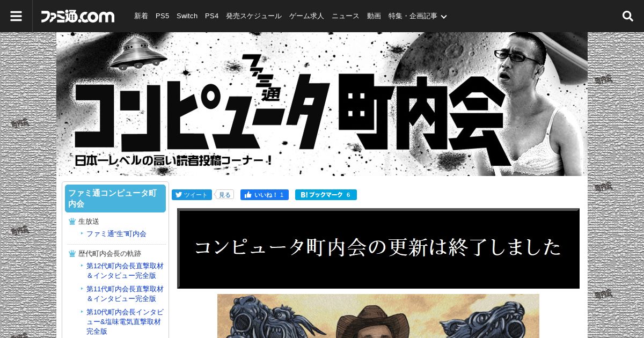Open the search magnifier icon
This screenshot has width=644, height=338.
click(628, 16)
